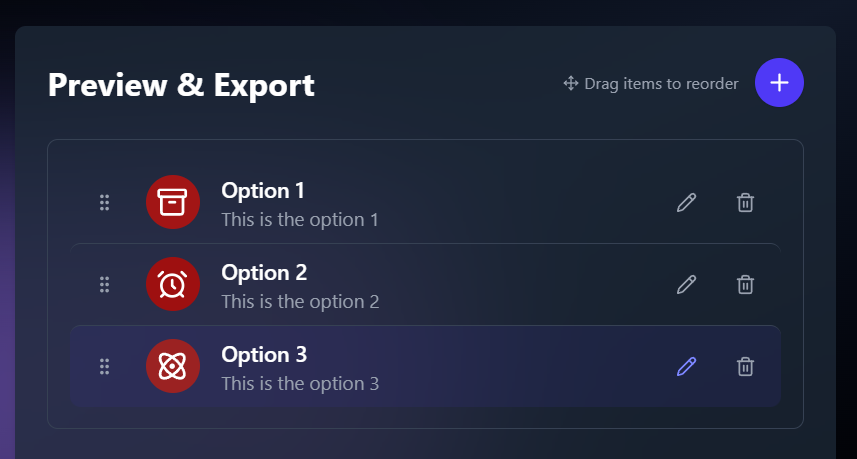This screenshot has width=857, height=459.
Task: Edit Option 2 with pencil icon
Action: [x=686, y=285]
